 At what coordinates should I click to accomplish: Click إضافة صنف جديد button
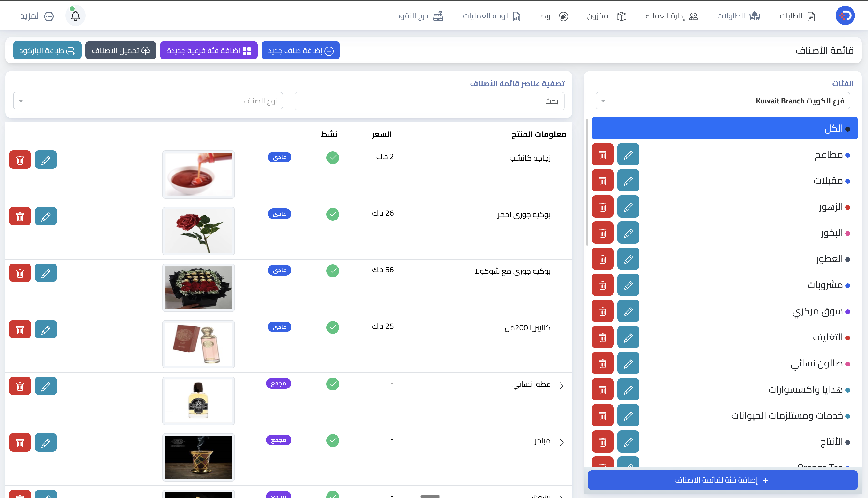coord(300,51)
